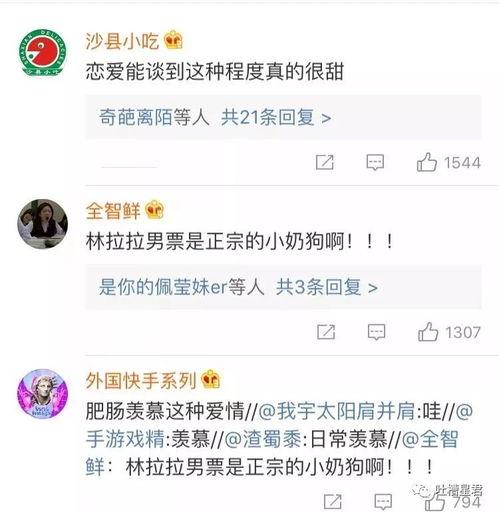Open 全智鲜 username profile link
The image size is (499, 512).
point(113,211)
